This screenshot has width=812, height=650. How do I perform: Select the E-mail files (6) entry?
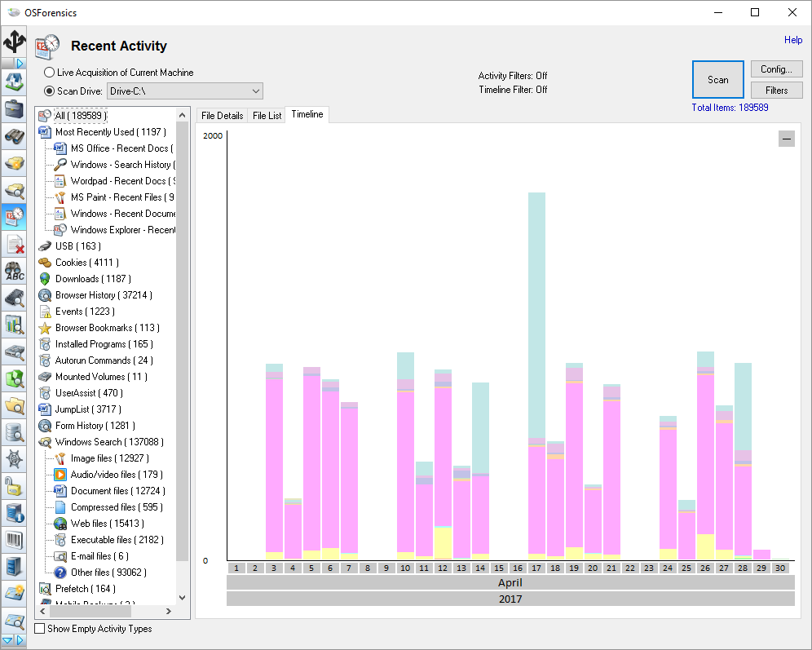[99, 556]
